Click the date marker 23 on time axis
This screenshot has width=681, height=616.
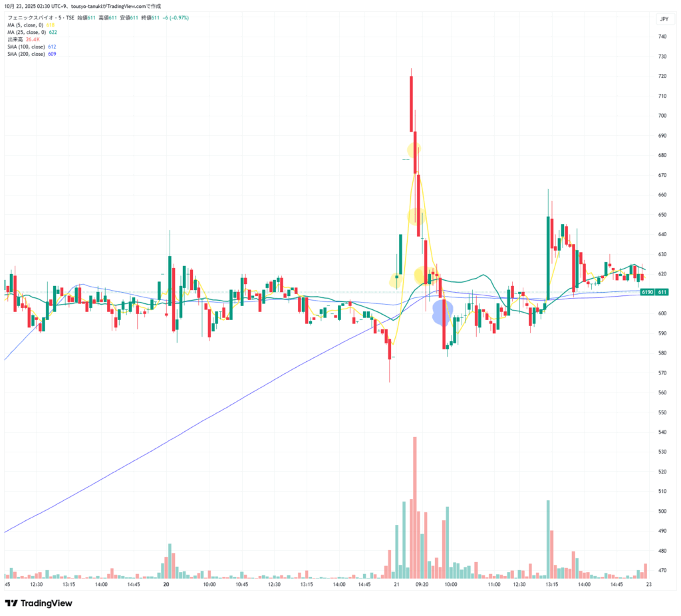[648, 584]
